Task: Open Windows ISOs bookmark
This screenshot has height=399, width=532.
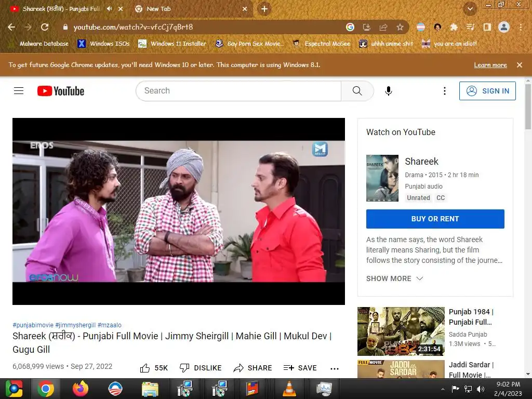Action: (104, 44)
